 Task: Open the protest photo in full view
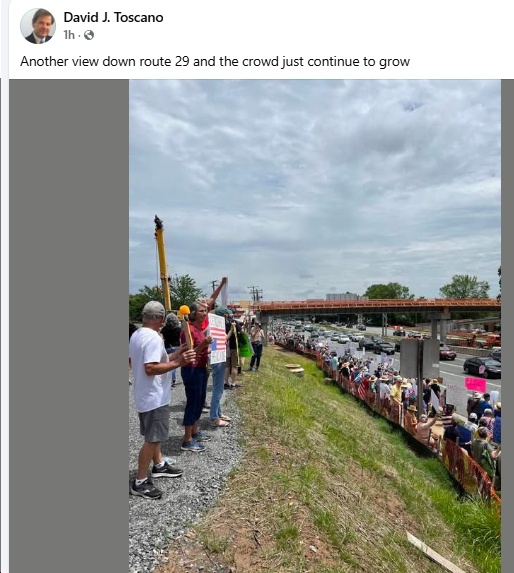[x=315, y=326]
